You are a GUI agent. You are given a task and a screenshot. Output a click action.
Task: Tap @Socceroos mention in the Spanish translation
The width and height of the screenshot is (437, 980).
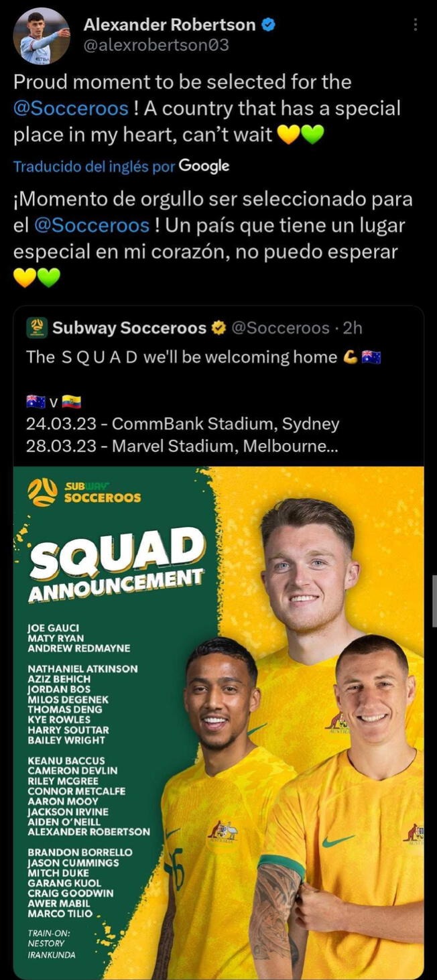[92, 225]
